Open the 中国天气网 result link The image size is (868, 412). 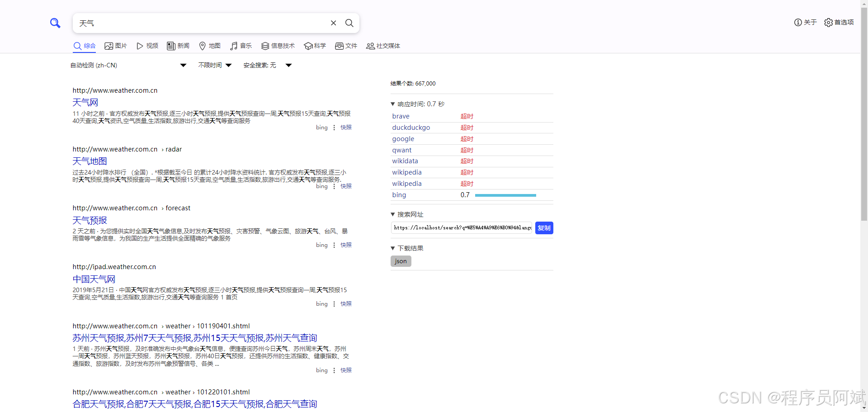(94, 279)
